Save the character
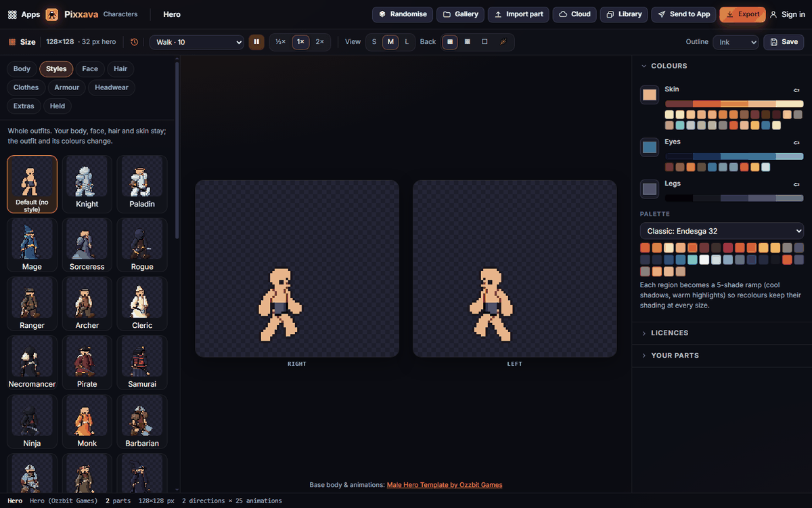812x508 pixels. [x=784, y=42]
